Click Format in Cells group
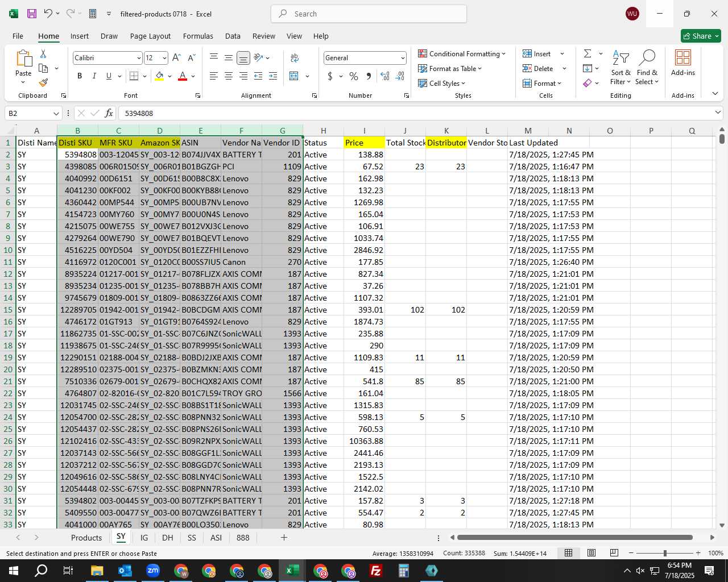This screenshot has height=582, width=728. coord(542,83)
